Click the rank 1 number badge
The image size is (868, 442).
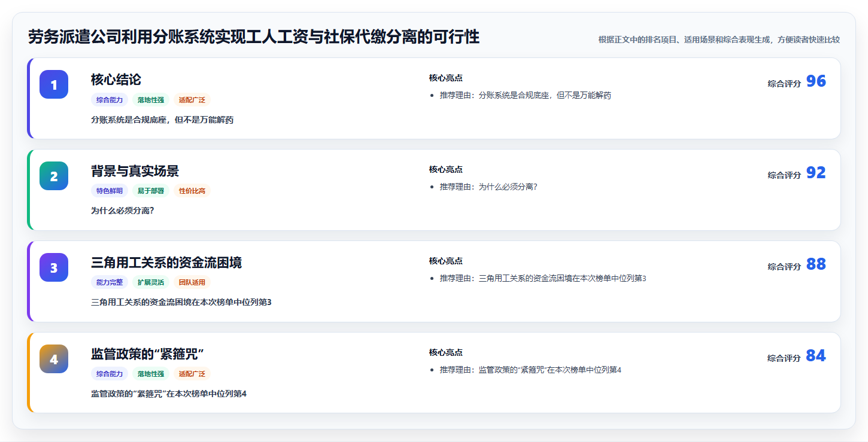(54, 84)
